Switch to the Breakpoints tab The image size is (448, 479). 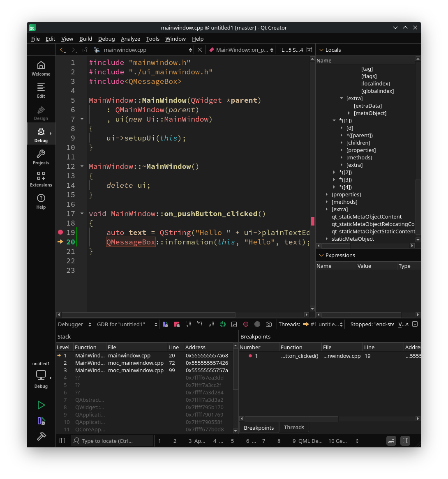click(259, 428)
